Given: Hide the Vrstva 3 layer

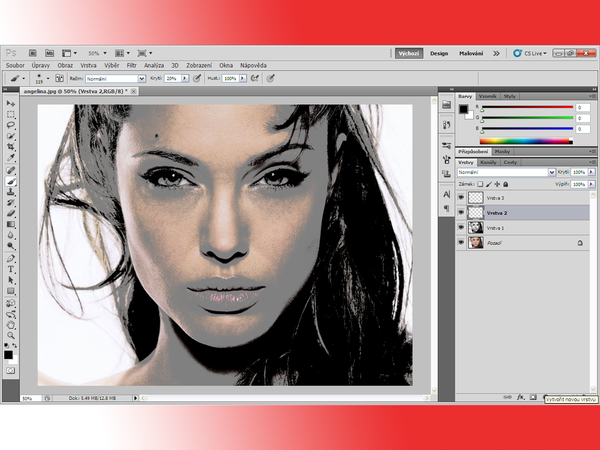Looking at the screenshot, I should [461, 198].
